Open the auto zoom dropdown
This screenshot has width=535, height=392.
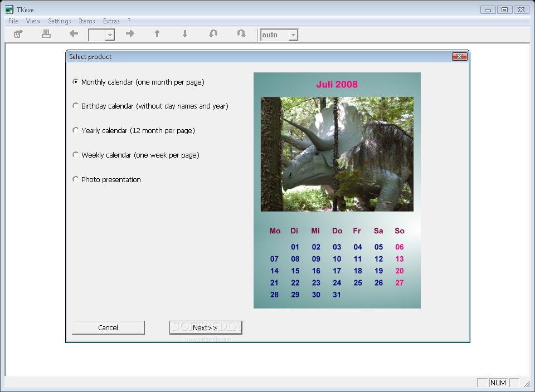click(293, 35)
